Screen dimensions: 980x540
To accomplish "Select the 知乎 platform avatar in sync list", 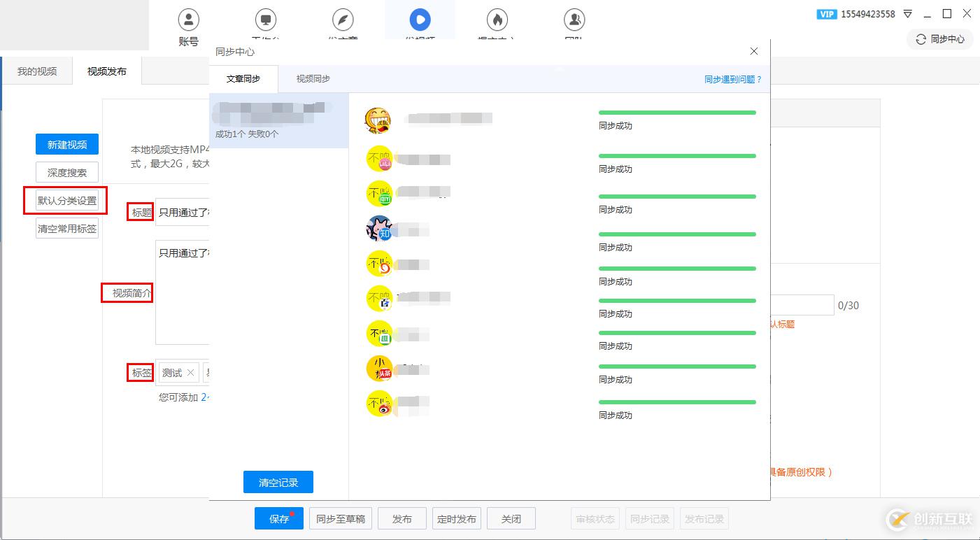I will coord(379,229).
